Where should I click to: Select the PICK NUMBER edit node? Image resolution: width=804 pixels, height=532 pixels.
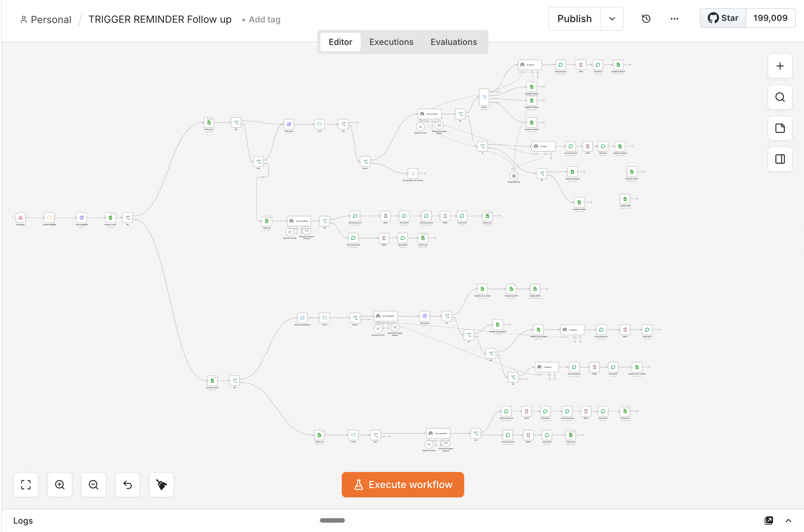point(81,218)
